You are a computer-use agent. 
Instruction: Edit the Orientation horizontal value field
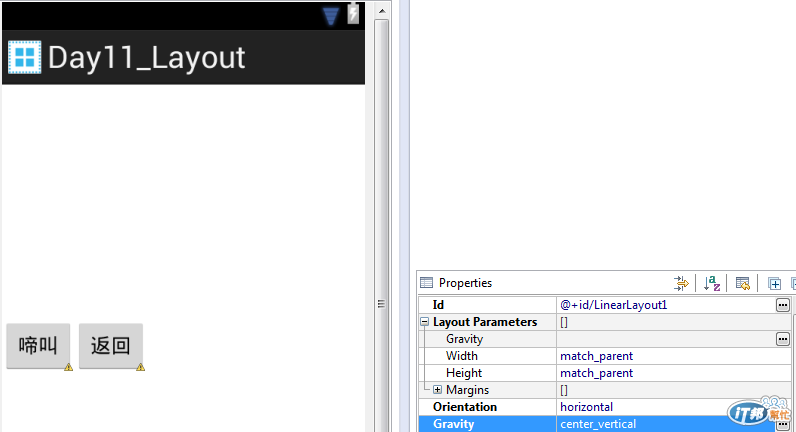(674, 407)
